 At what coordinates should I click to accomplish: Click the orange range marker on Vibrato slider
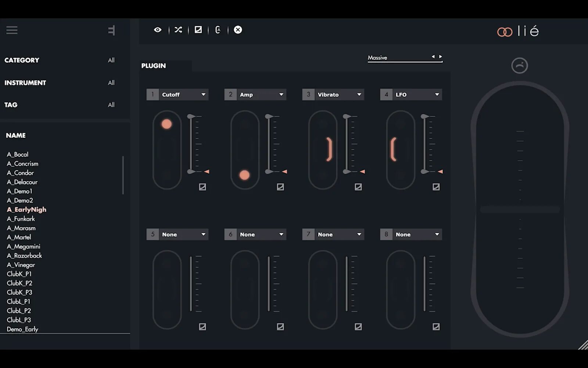[363, 172]
